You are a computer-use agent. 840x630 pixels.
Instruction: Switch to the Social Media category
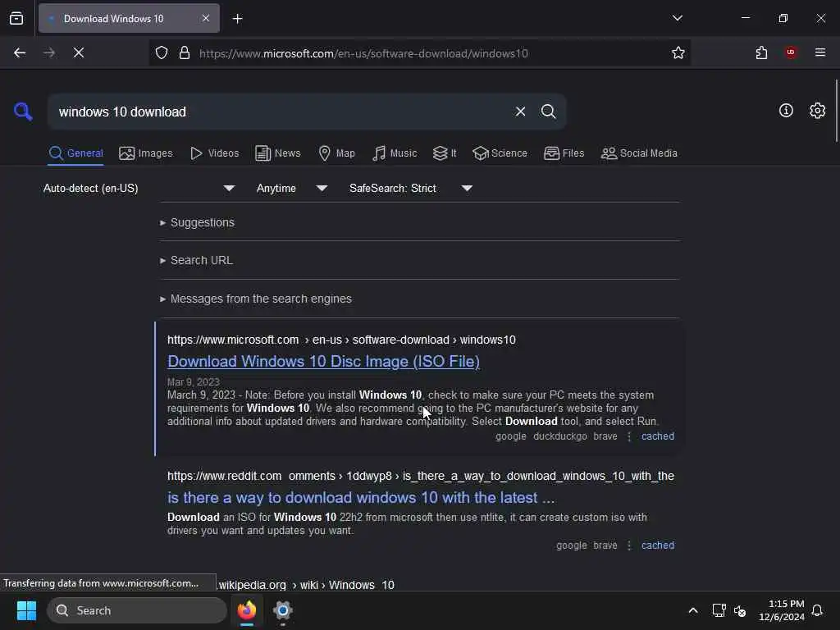tap(639, 153)
